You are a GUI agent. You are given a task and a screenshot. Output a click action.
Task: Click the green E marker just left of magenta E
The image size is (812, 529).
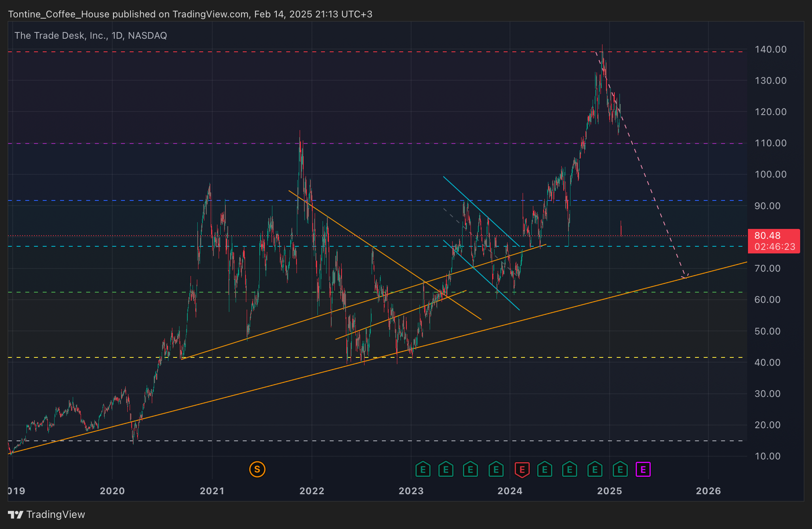pyautogui.click(x=620, y=470)
